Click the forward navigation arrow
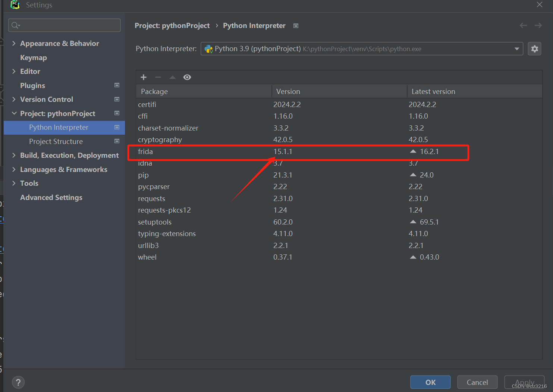 tap(538, 25)
